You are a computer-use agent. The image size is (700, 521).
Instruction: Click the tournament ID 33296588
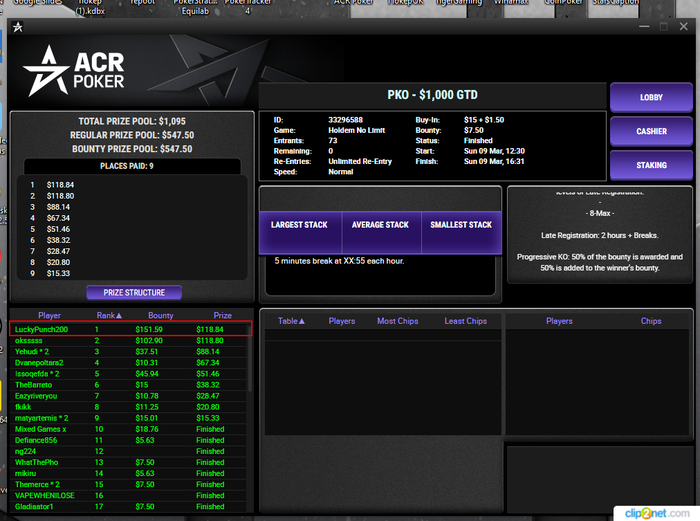[x=346, y=120]
